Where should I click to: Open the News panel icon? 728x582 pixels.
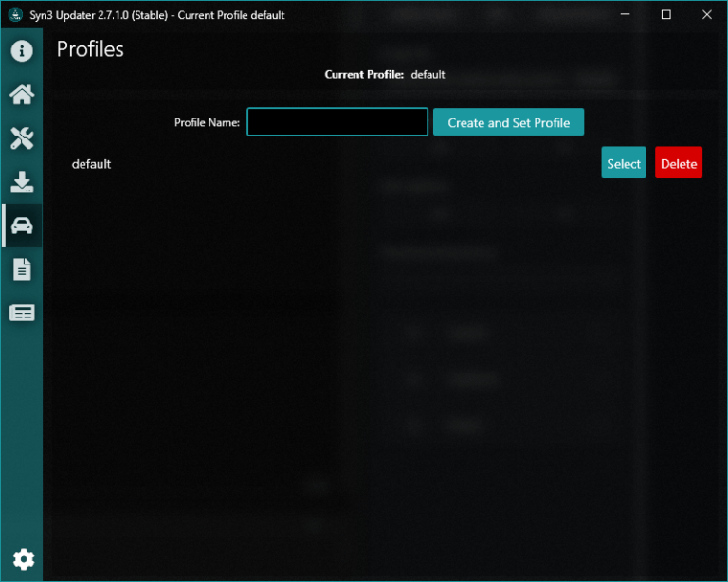coord(22,313)
